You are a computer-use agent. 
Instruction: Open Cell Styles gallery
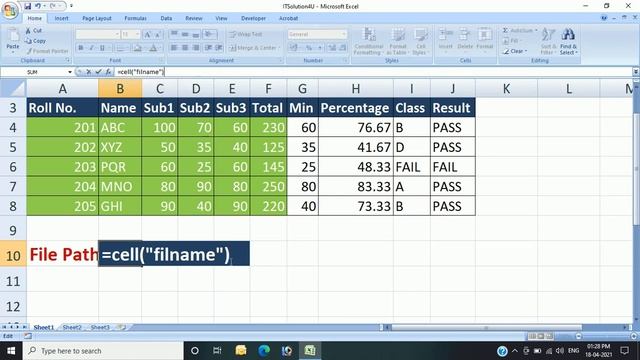pyautogui.click(x=420, y=41)
